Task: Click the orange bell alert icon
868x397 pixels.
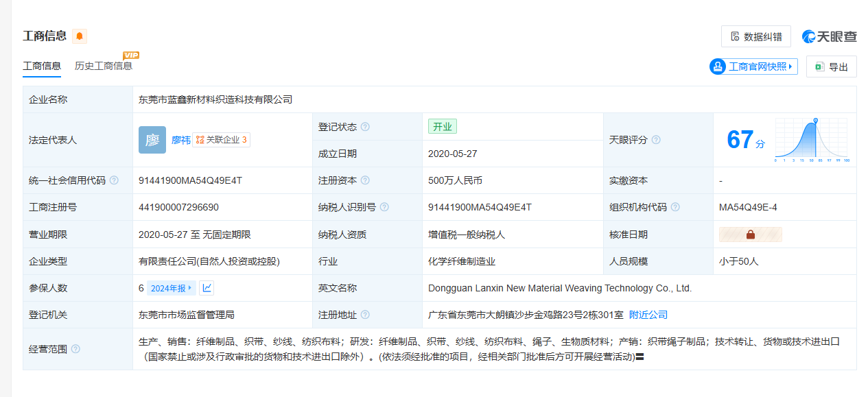Action: pos(80,36)
